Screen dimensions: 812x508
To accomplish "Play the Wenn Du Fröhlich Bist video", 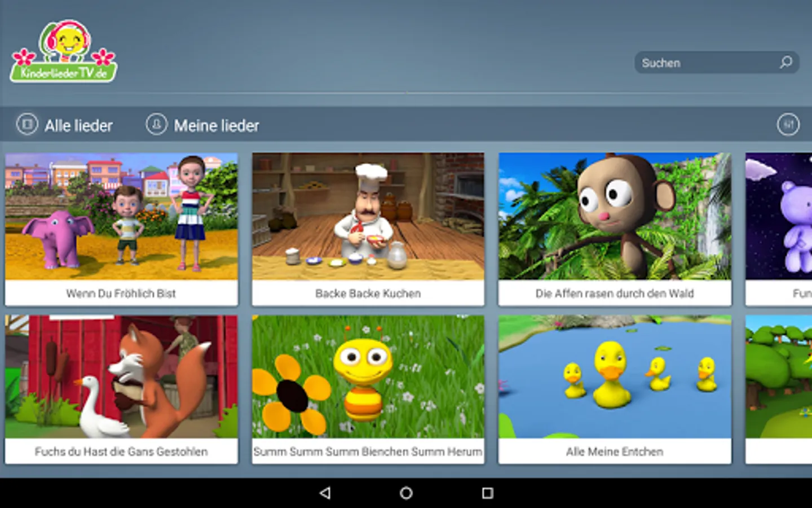I will (x=121, y=216).
